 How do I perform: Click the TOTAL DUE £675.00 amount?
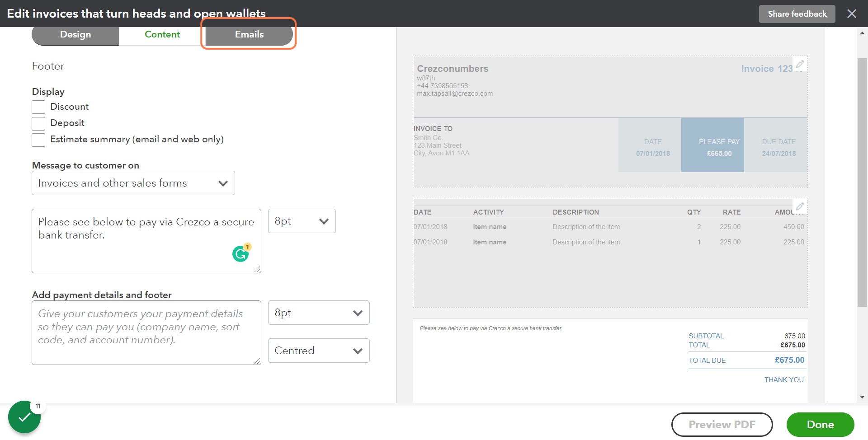tap(789, 360)
